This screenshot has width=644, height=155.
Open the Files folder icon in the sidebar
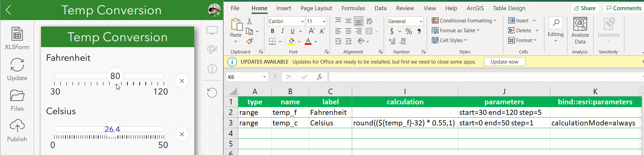coord(17,96)
